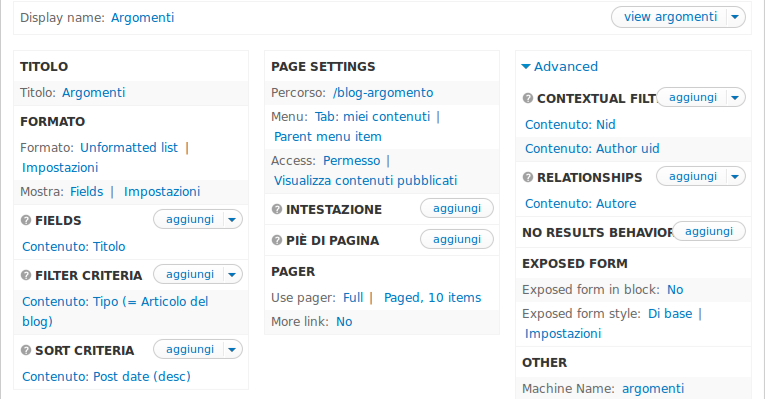Change Mostra setting Fields
Viewport: 765px width, 399px height.
[x=87, y=192]
